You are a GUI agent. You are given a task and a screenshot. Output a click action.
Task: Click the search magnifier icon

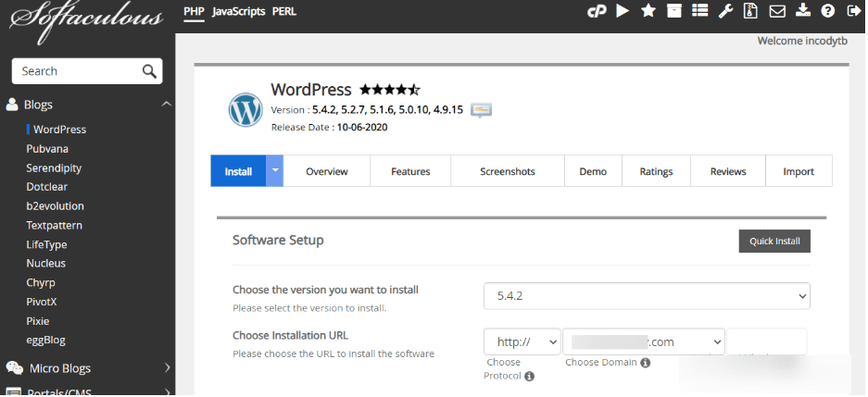149,71
